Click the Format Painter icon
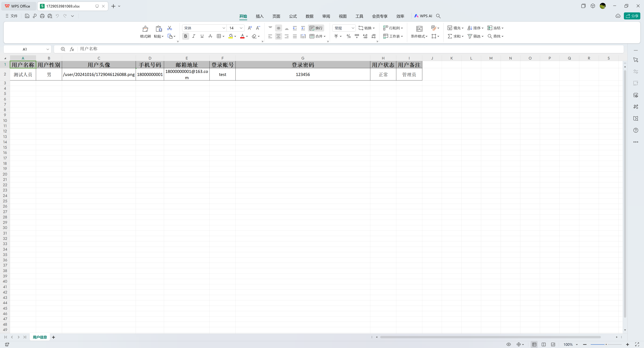 pos(145,29)
